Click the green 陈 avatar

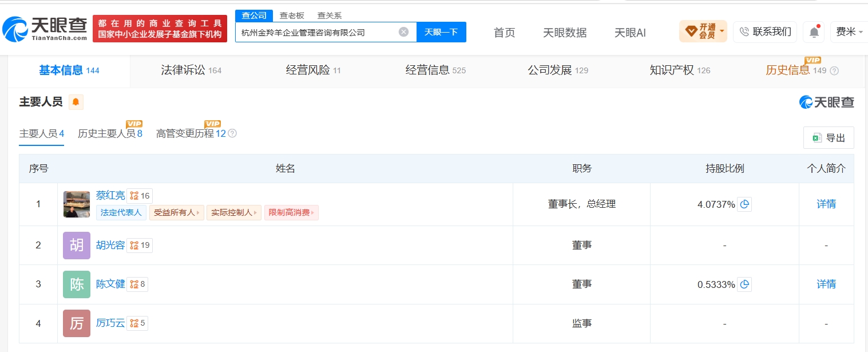pyautogui.click(x=77, y=284)
